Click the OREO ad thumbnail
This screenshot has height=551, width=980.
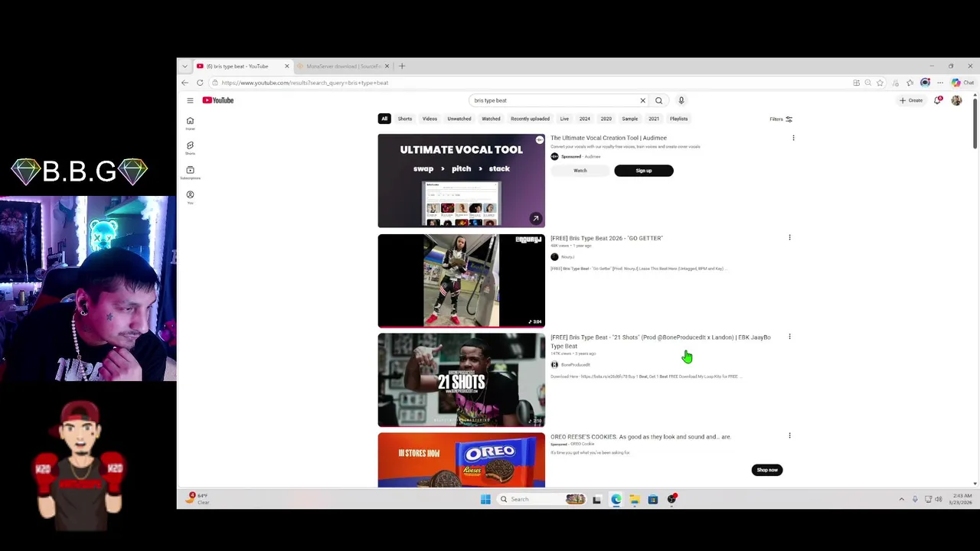(x=462, y=460)
